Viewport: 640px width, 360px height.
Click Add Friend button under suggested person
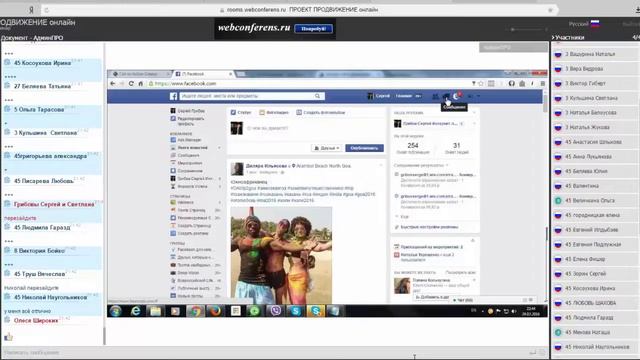(431, 297)
